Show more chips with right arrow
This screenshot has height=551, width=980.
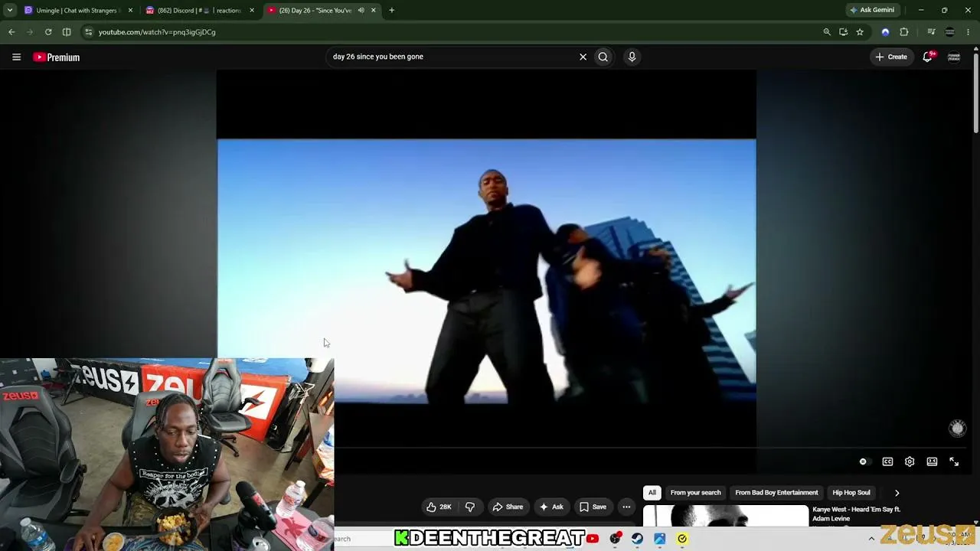897,493
